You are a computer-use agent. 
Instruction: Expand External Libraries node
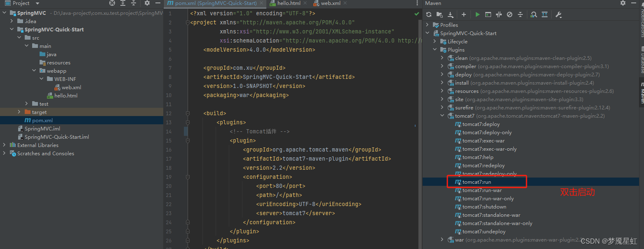pyautogui.click(x=5, y=145)
